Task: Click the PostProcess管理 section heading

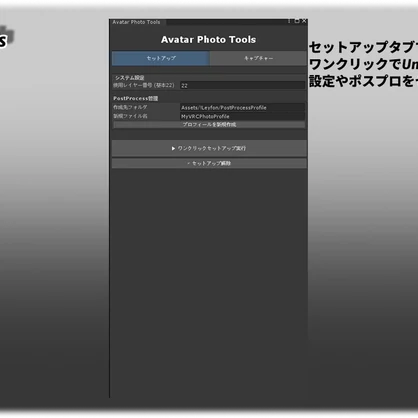Action: 136,99
